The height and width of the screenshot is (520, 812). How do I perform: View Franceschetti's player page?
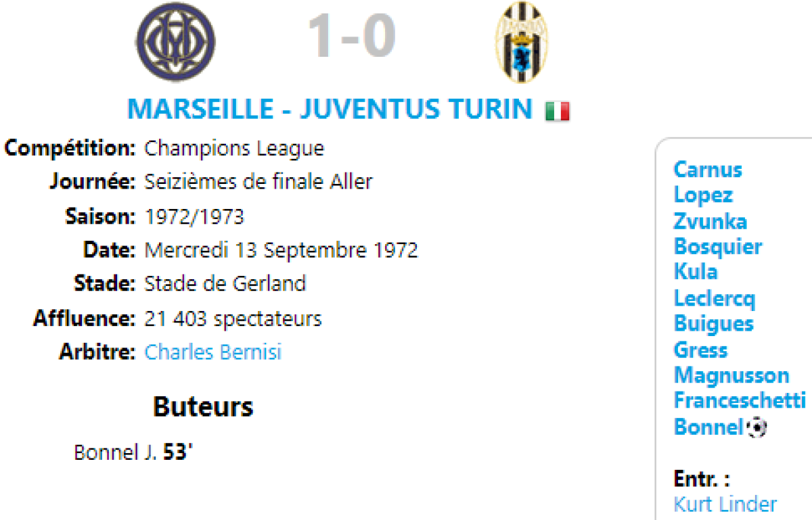[740, 400]
